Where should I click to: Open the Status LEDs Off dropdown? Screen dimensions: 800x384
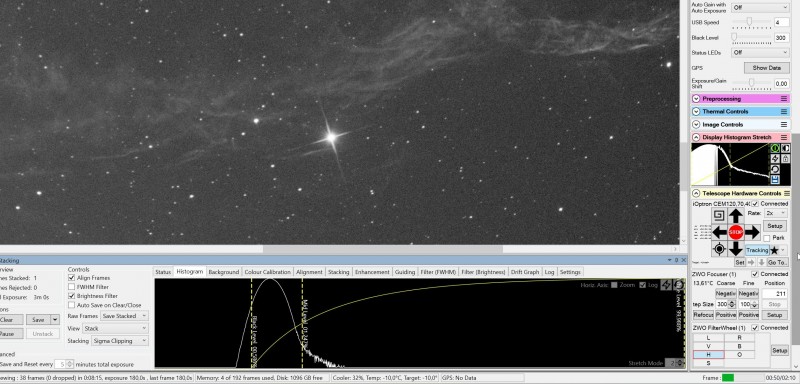click(760, 53)
